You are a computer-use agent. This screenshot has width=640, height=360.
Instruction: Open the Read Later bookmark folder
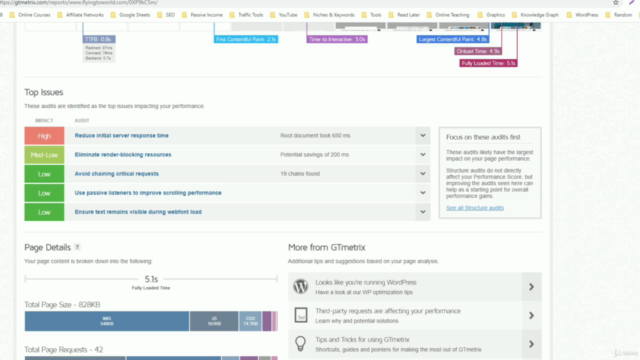[x=404, y=15]
